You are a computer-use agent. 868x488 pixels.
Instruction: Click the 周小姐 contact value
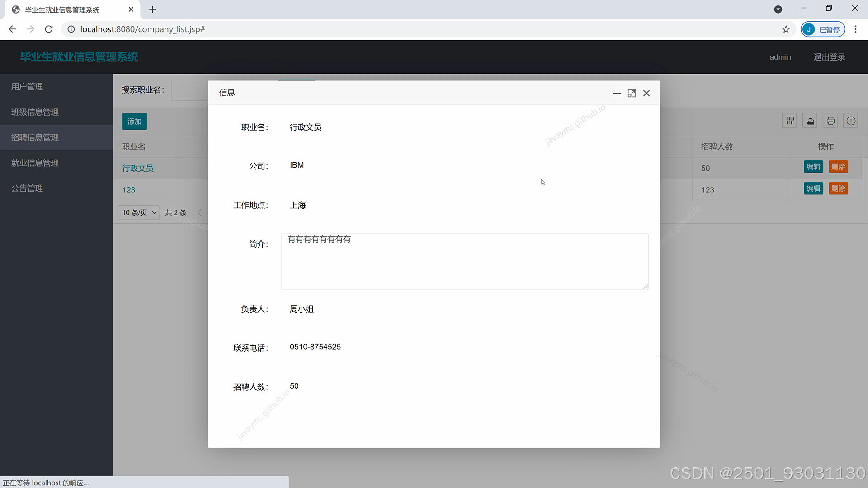[302, 309]
